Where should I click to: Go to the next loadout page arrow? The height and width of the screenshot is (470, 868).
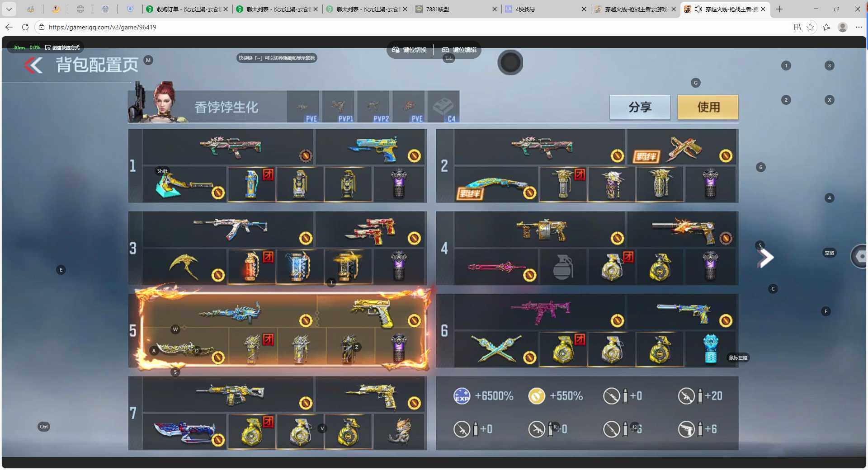point(766,258)
